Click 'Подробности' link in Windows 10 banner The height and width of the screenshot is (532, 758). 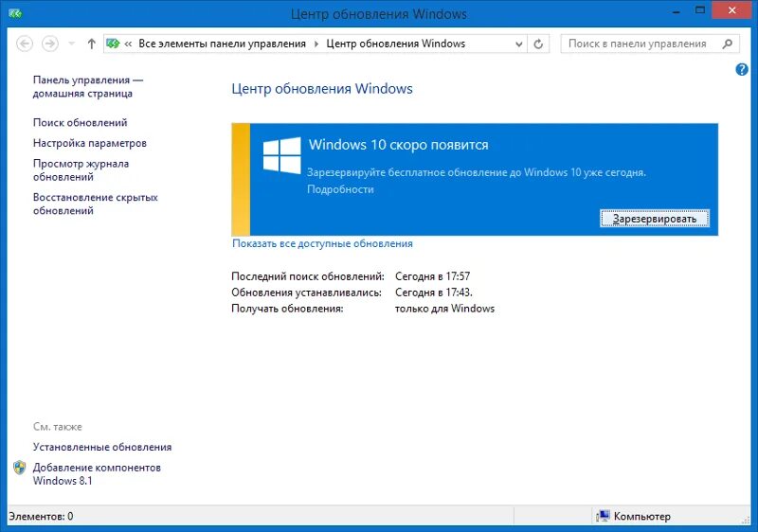tap(340, 189)
